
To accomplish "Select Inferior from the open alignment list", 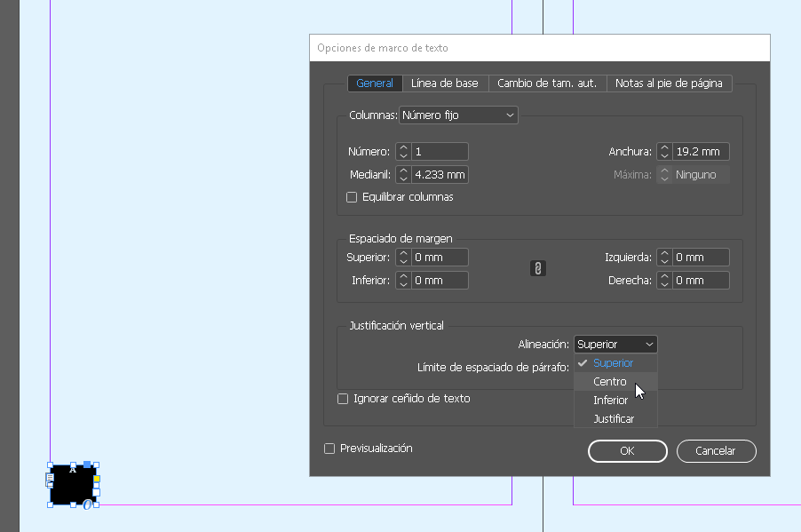I will pyautogui.click(x=610, y=400).
